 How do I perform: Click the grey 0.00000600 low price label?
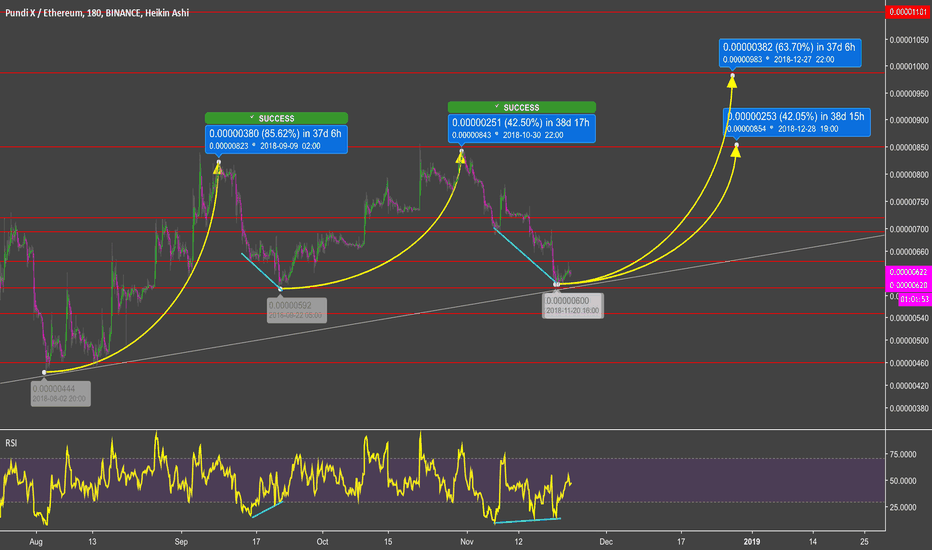pos(573,306)
